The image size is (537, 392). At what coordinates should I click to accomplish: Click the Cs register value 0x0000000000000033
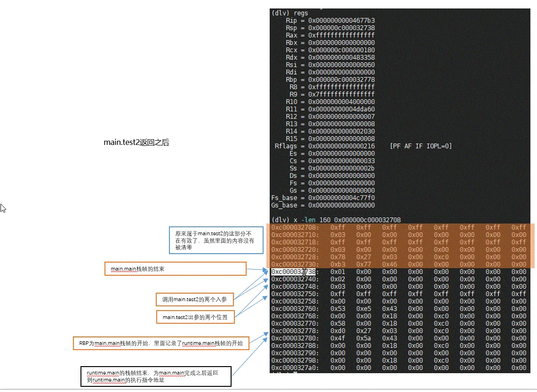click(x=341, y=161)
